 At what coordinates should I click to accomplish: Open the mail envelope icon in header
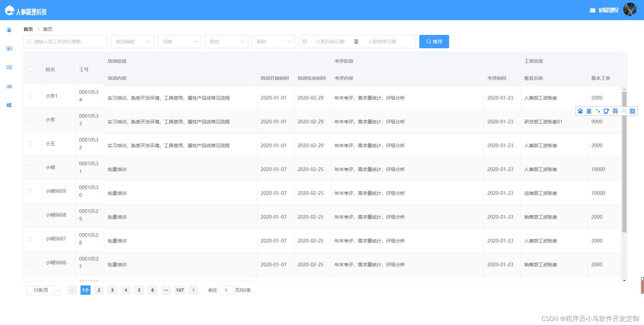593,10
